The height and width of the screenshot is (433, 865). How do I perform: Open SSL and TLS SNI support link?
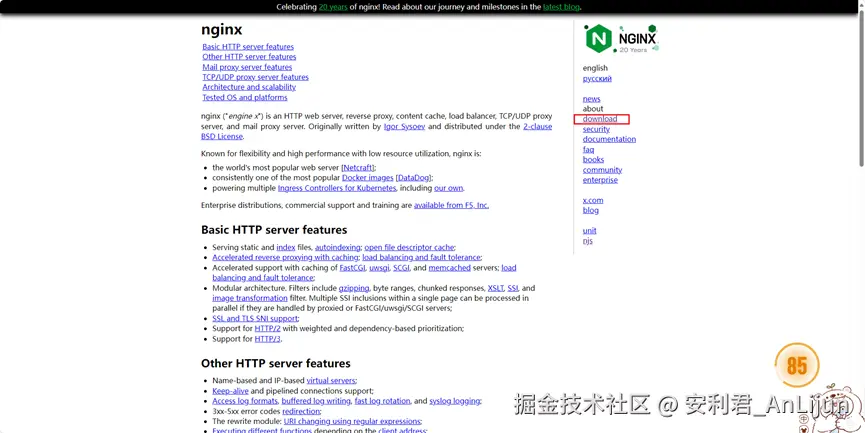click(x=255, y=318)
